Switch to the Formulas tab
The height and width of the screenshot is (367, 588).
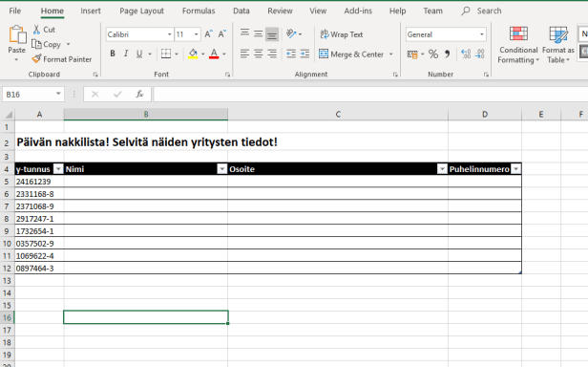(x=199, y=11)
